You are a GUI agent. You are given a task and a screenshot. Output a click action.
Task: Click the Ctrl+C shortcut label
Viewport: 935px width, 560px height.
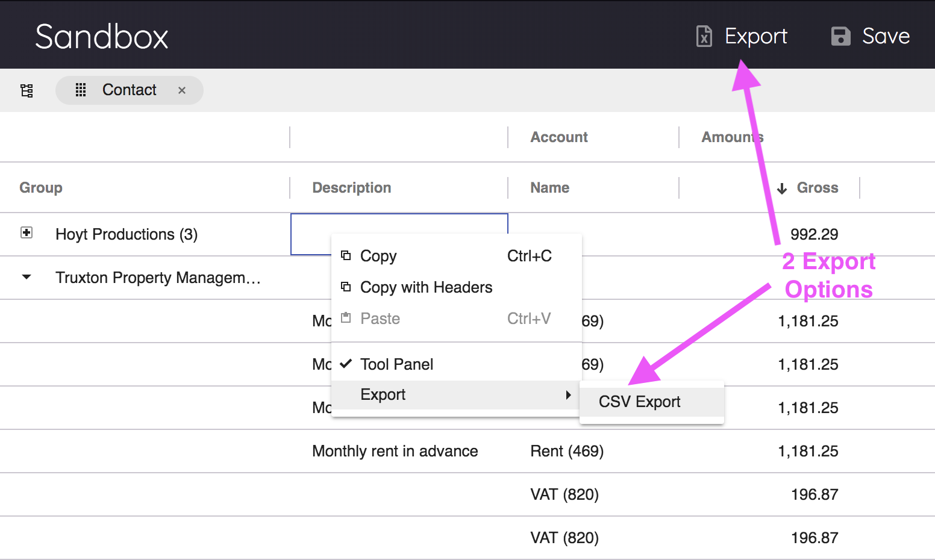click(x=530, y=256)
